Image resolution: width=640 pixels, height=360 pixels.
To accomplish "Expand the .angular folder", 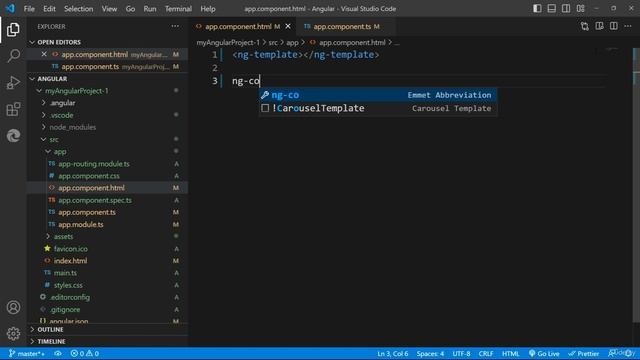I will click(x=108, y=103).
